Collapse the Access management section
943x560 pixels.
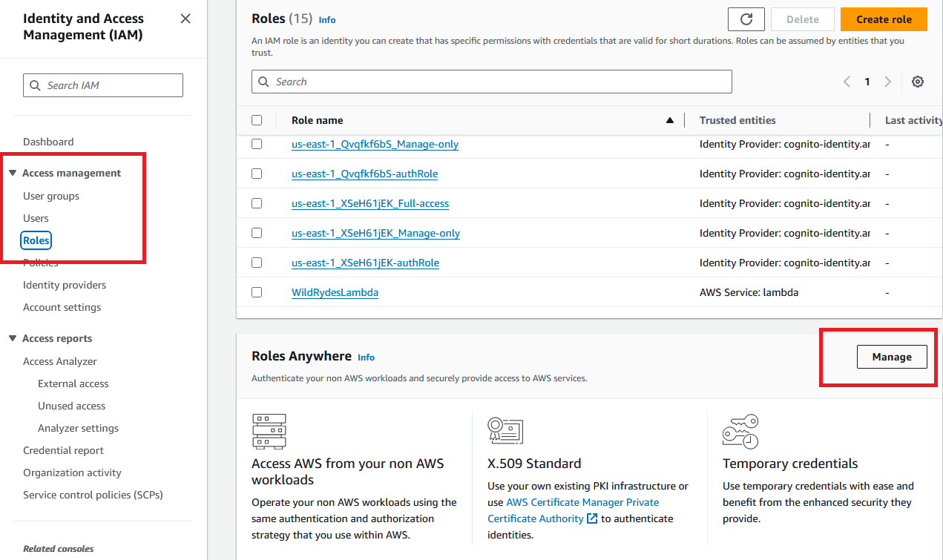(13, 172)
